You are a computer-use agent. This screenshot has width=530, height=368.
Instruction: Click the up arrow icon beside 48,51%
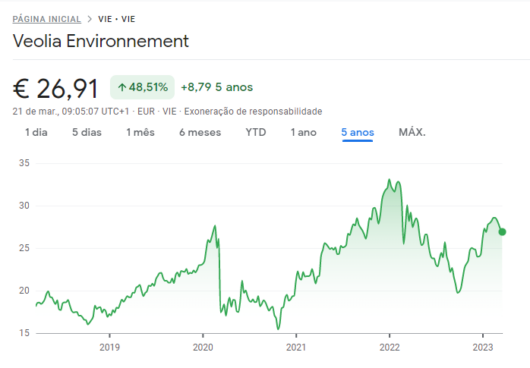(122, 88)
